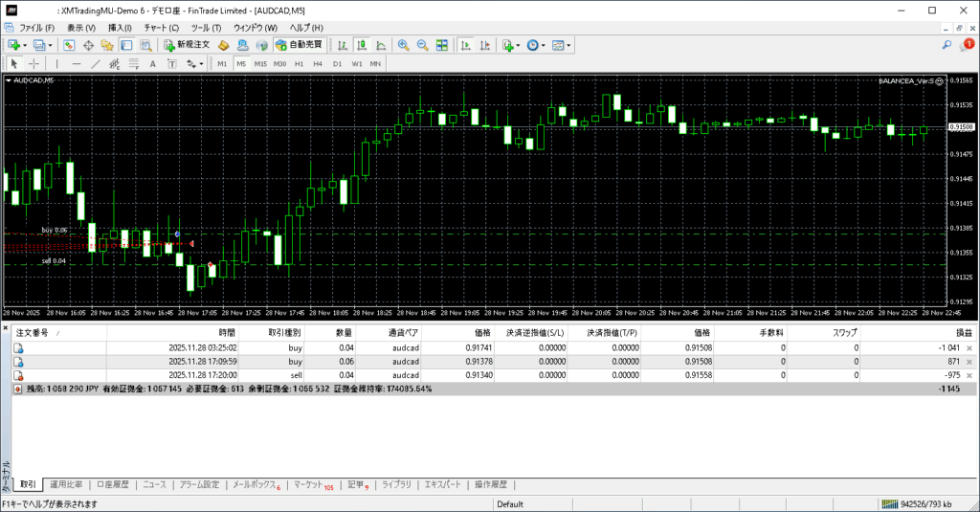Select the Text label (A) drawing tool
980x512 pixels.
tap(153, 64)
